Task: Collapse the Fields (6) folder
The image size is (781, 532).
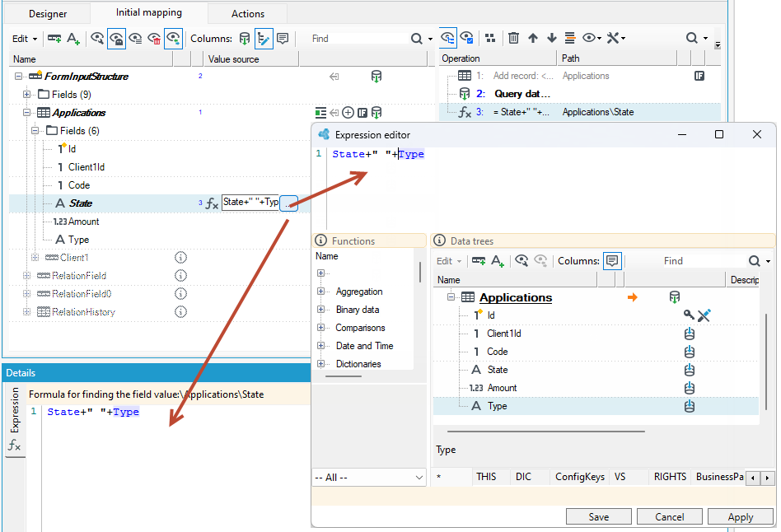Action: pyautogui.click(x=35, y=130)
